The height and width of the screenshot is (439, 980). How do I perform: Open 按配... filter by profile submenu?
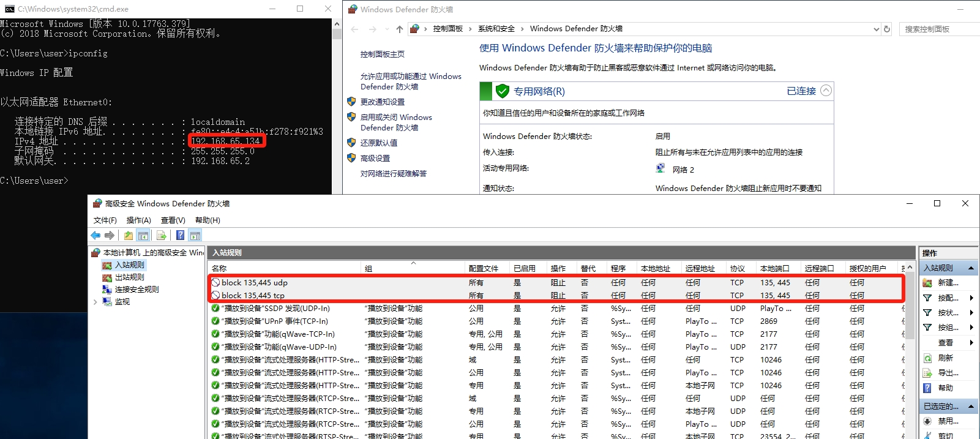[x=948, y=298]
